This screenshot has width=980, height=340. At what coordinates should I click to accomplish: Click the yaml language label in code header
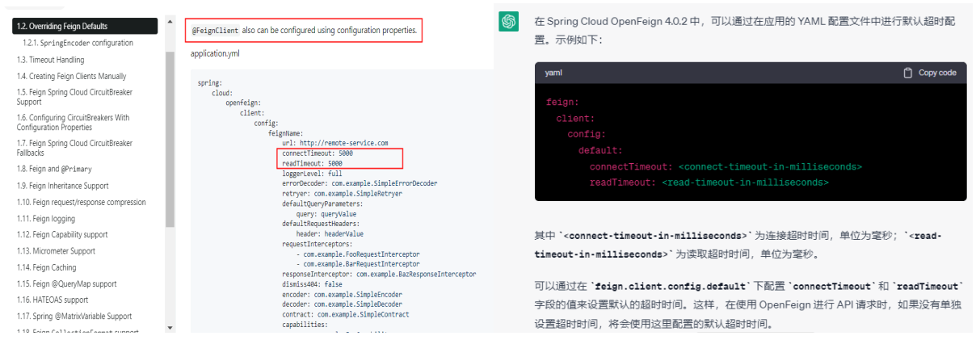click(553, 73)
